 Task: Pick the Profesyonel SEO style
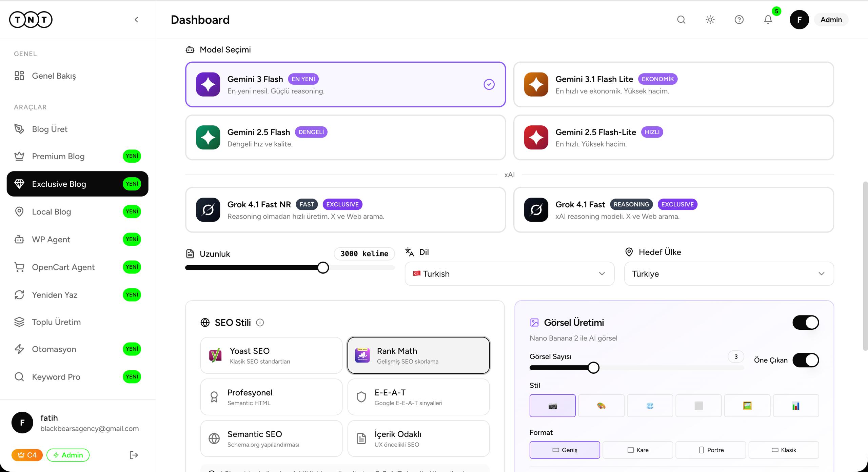271,397
